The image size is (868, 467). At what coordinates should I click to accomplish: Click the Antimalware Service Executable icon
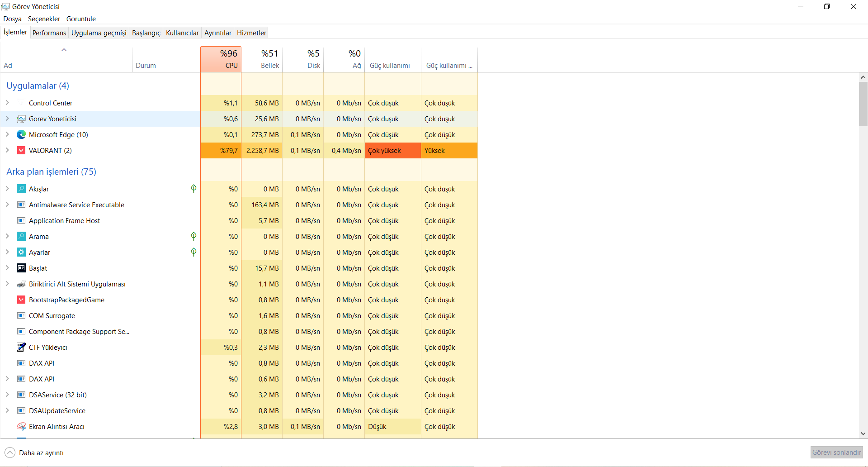click(x=21, y=205)
